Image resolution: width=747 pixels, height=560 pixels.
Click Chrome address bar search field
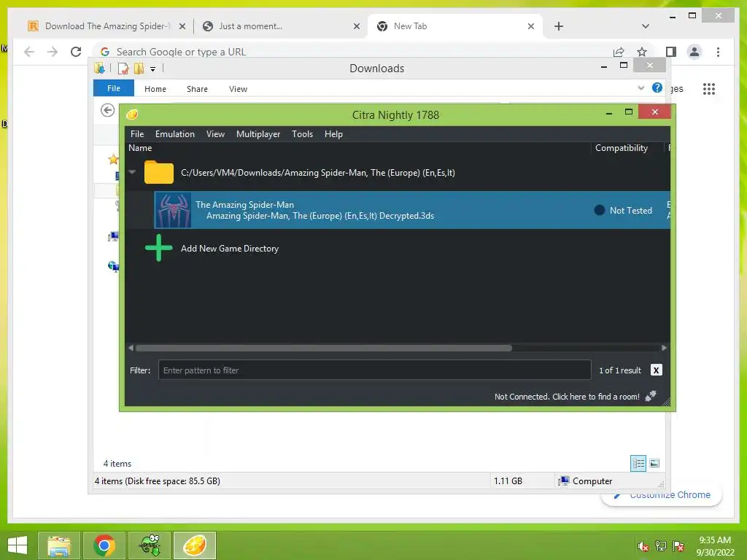[352, 52]
